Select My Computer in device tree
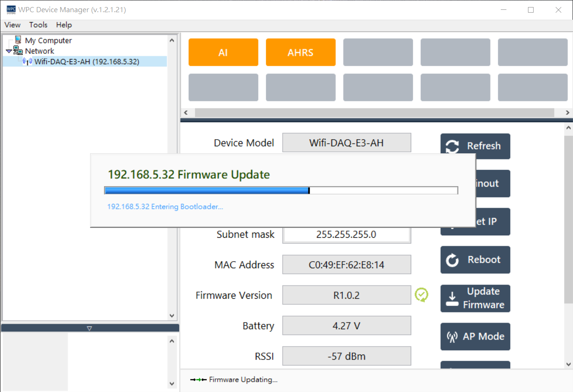 tap(48, 41)
